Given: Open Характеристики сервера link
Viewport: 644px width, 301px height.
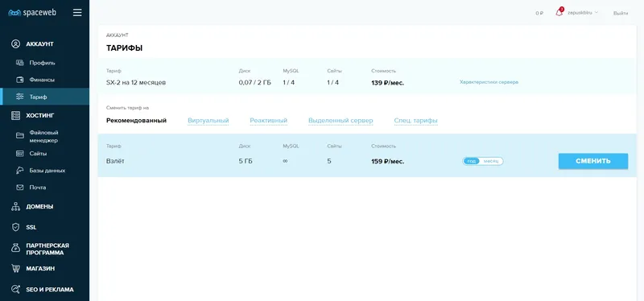Looking at the screenshot, I should click(x=489, y=82).
